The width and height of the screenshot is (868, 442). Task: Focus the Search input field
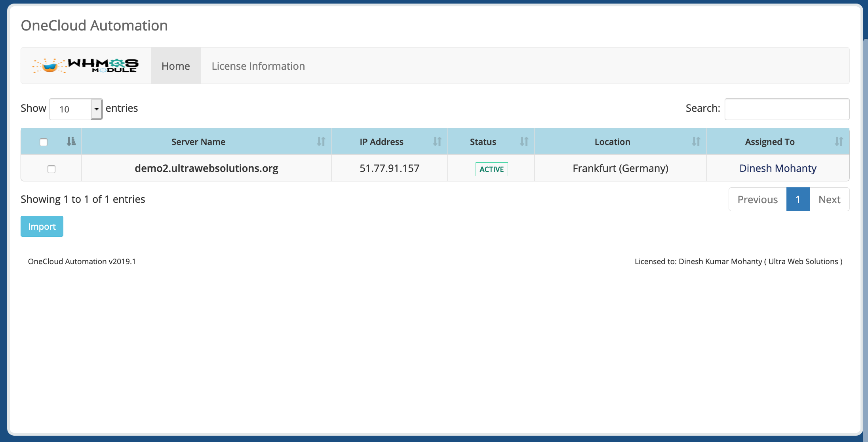[787, 109]
